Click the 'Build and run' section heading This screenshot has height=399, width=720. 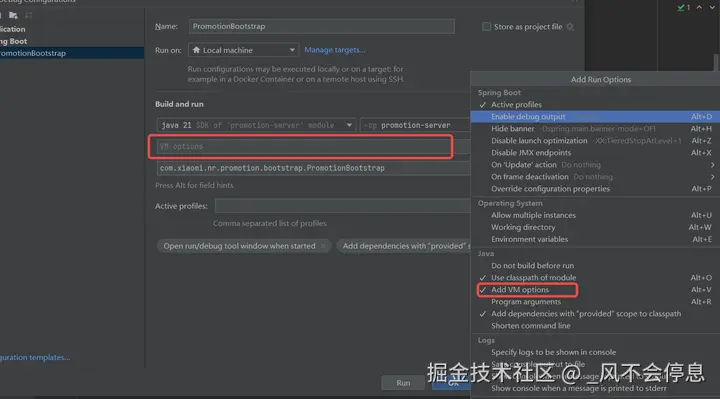coord(179,104)
